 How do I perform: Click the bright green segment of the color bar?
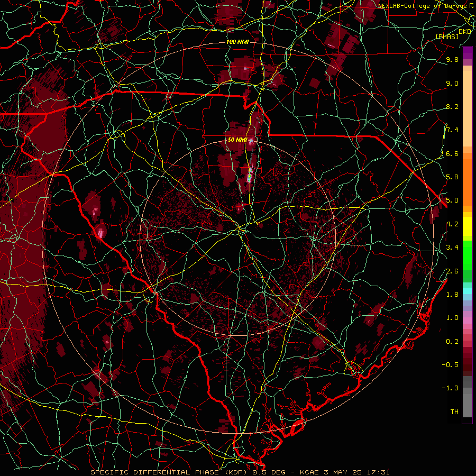[467, 255]
